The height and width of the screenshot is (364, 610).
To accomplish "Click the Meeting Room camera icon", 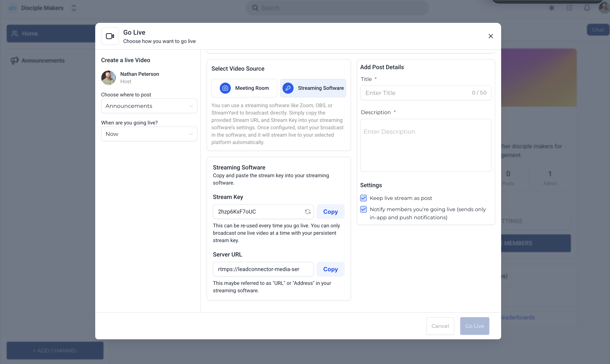I will point(225,88).
